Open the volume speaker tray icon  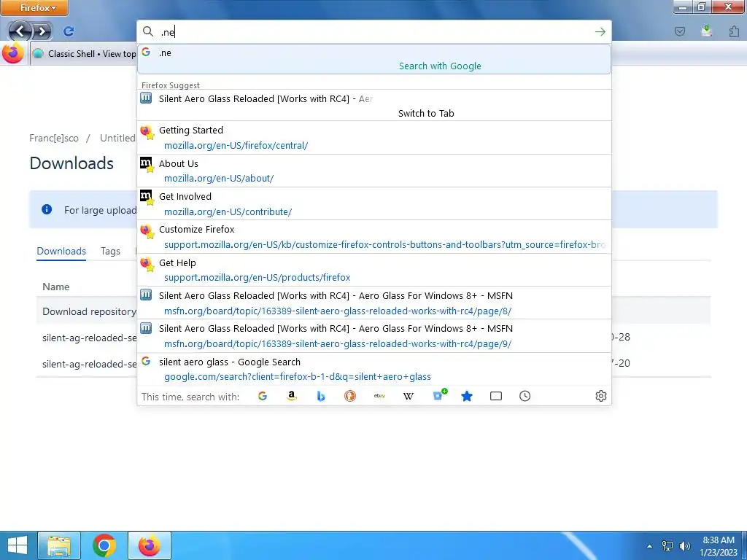point(685,546)
